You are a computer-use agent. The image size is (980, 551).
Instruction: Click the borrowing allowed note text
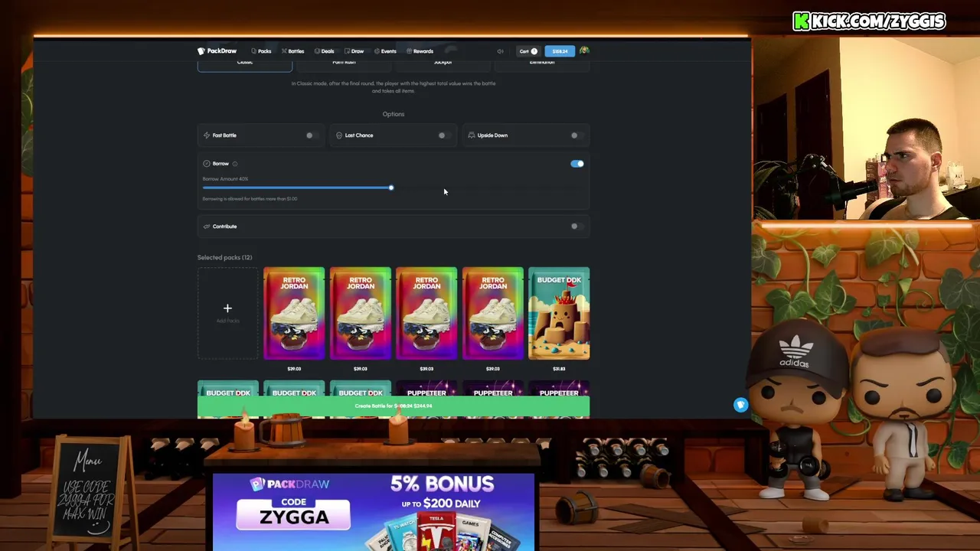point(250,199)
